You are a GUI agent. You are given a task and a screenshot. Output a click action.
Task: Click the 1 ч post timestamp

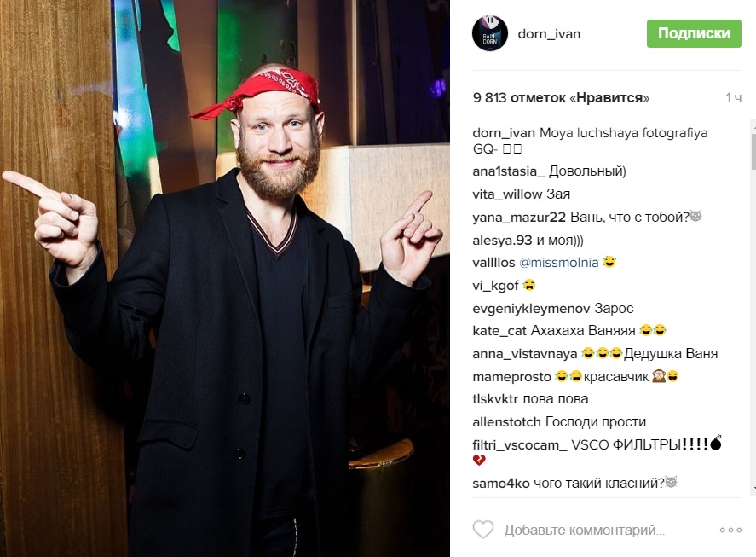[733, 98]
